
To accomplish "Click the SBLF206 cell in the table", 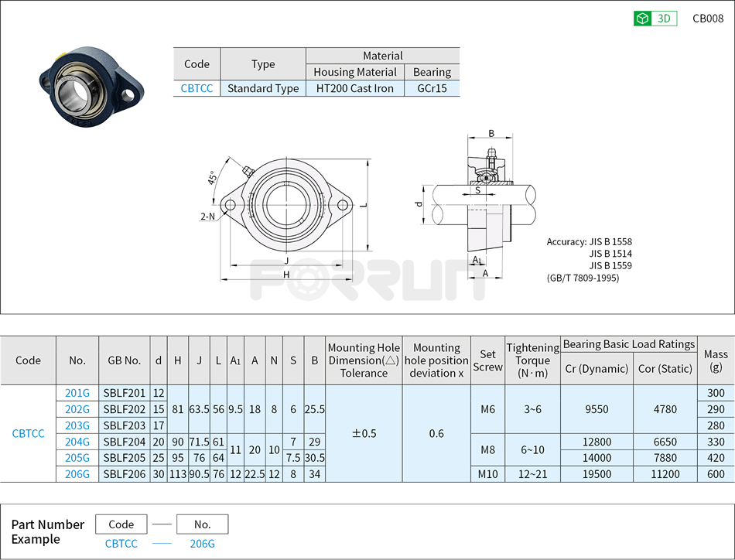I will tap(124, 473).
